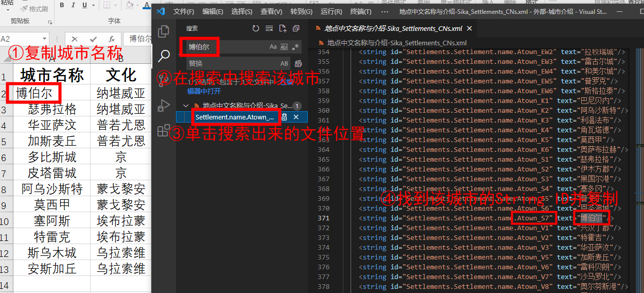The image size is (644, 293).
Task: Toggle Match Case in the search box
Action: [x=273, y=47]
